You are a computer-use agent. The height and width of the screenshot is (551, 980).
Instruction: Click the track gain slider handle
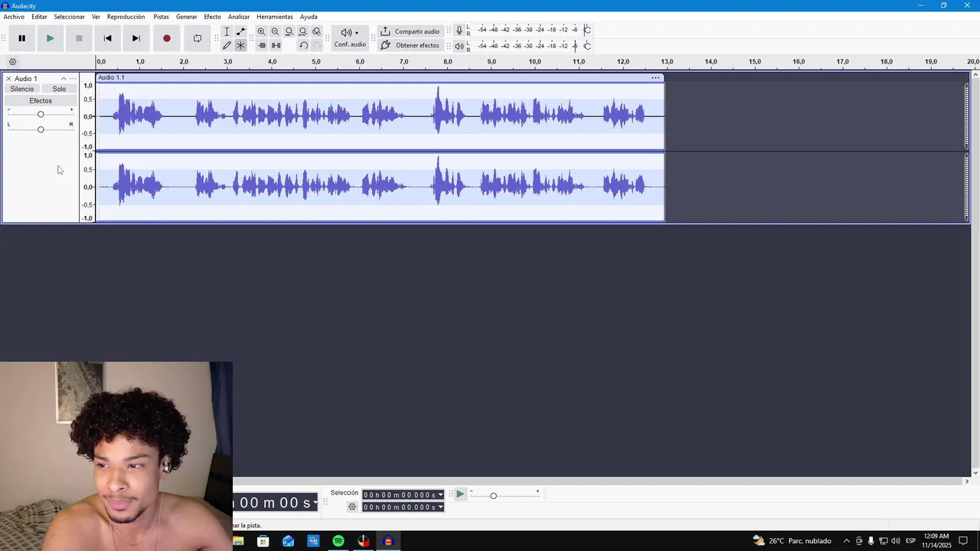tap(41, 114)
